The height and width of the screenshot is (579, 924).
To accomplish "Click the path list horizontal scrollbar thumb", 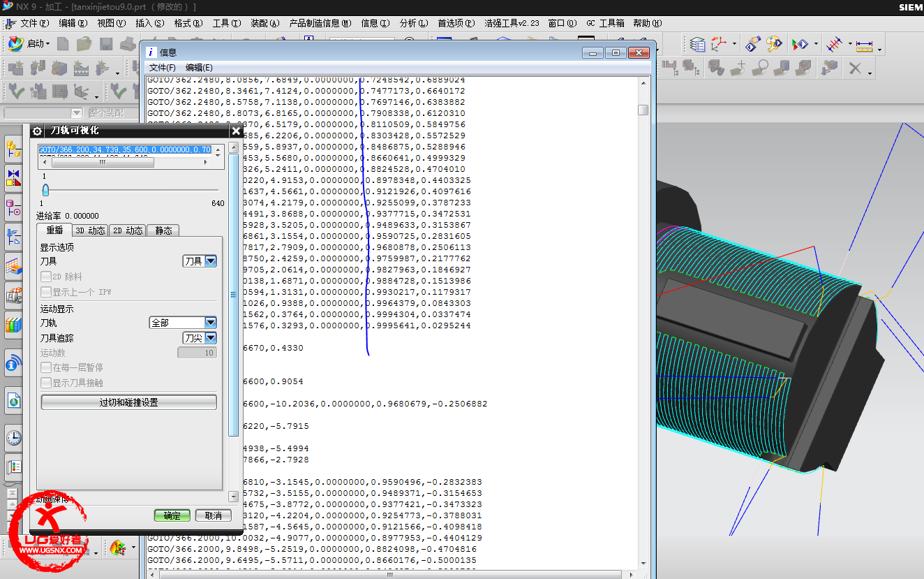I will coord(102,162).
